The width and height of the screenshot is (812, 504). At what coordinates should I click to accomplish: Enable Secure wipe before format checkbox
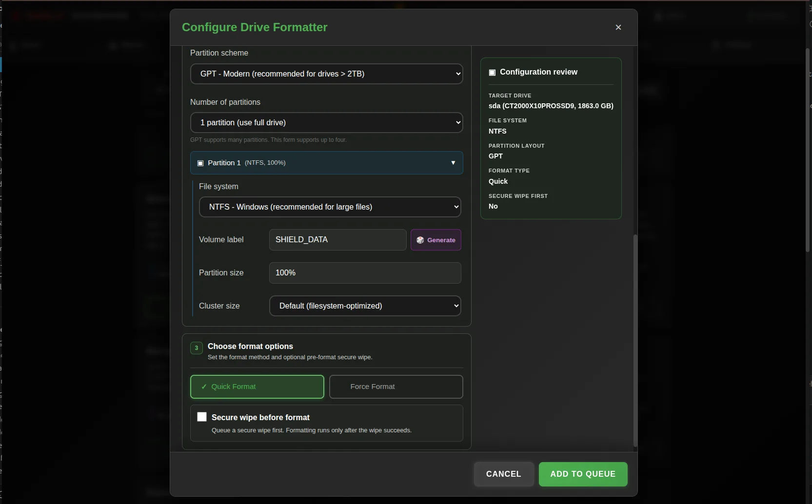pos(202,417)
